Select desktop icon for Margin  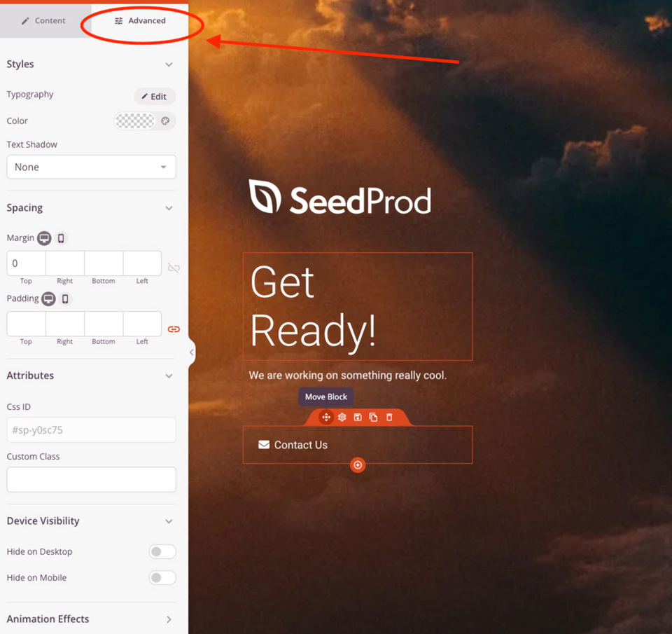pos(44,238)
